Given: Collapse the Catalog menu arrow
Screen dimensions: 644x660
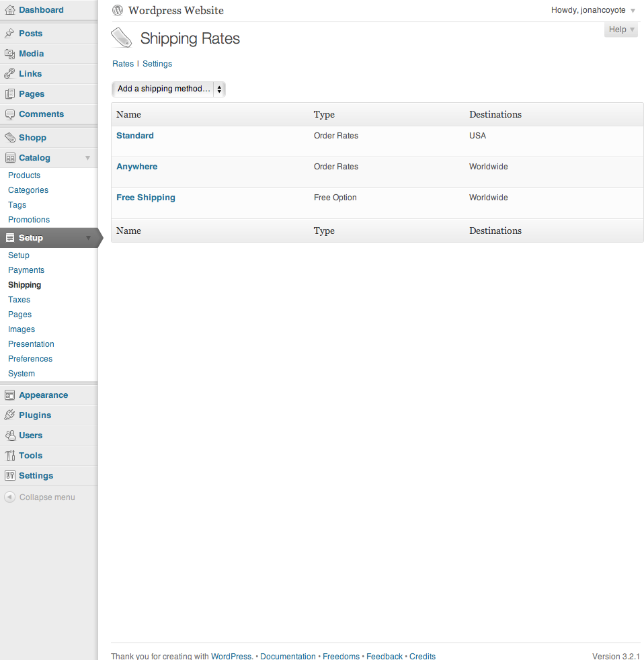Looking at the screenshot, I should pos(87,158).
